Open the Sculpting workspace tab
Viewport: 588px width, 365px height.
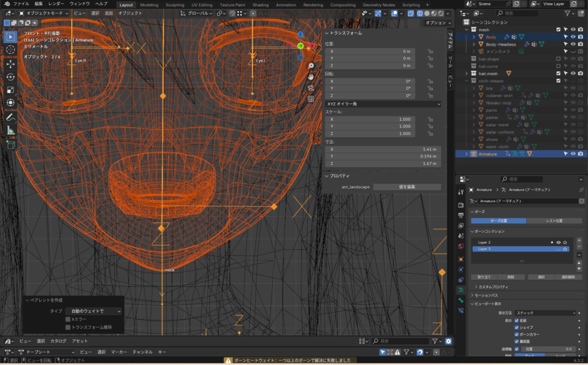tap(175, 5)
